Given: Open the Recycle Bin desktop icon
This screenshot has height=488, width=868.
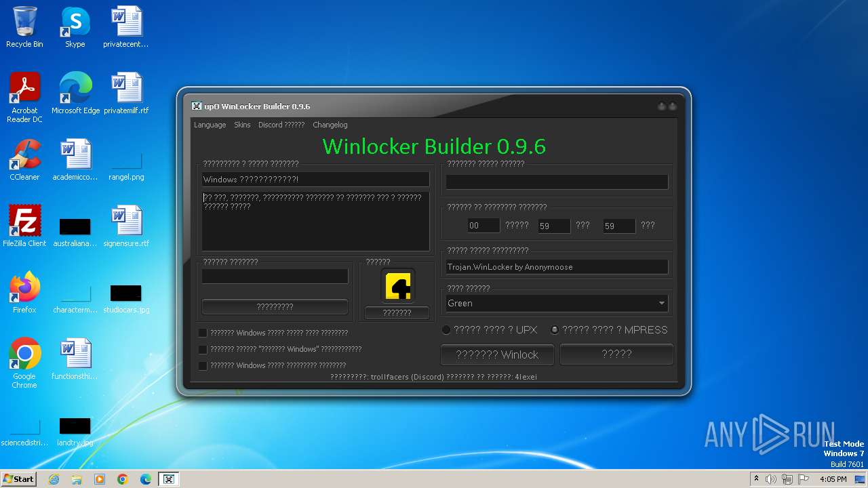Looking at the screenshot, I should click(24, 27).
